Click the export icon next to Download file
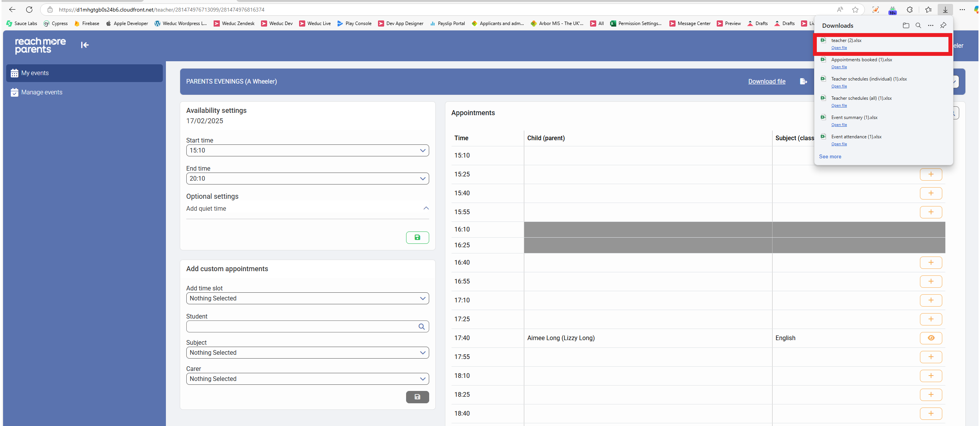The height and width of the screenshot is (426, 980). coord(803,81)
